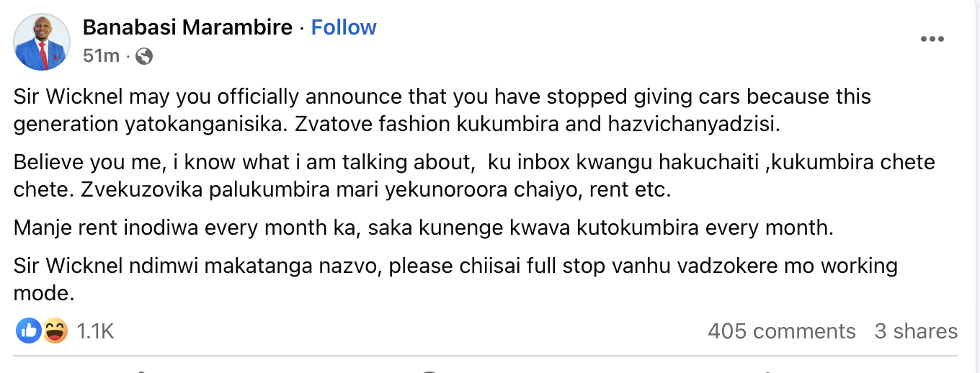Click the globe public audience icon
This screenshot has height=373, width=980.
pos(144,55)
